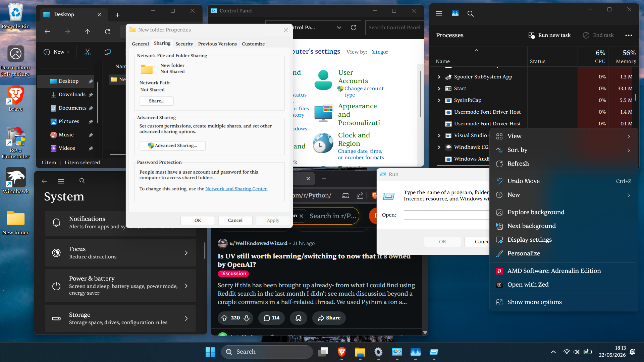The image size is (644, 362).
Task: Open the Customize tab
Action: 253,44
